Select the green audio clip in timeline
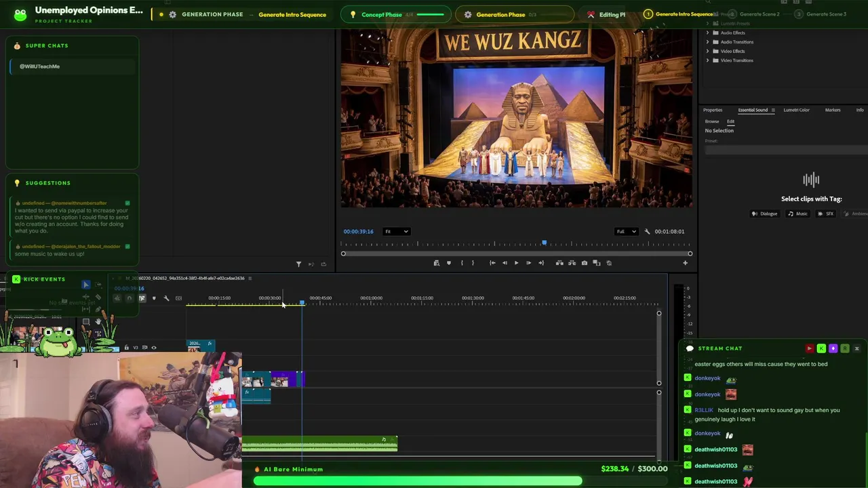 [319, 444]
